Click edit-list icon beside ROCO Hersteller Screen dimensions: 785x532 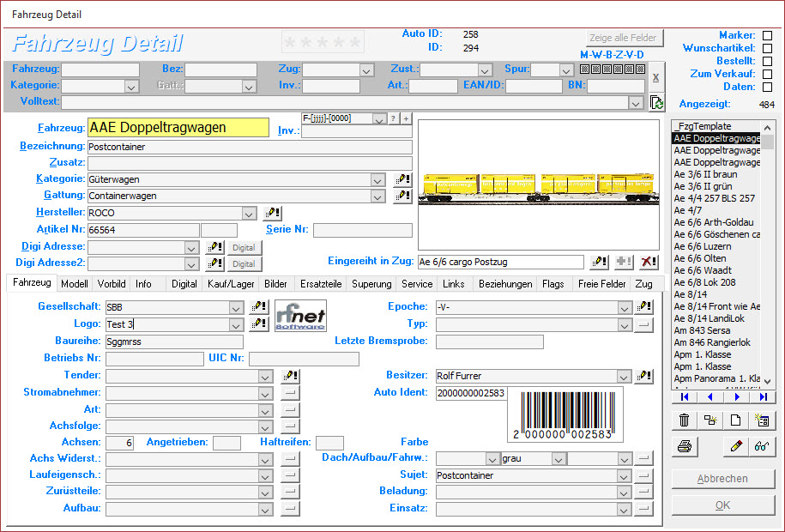coord(272,213)
